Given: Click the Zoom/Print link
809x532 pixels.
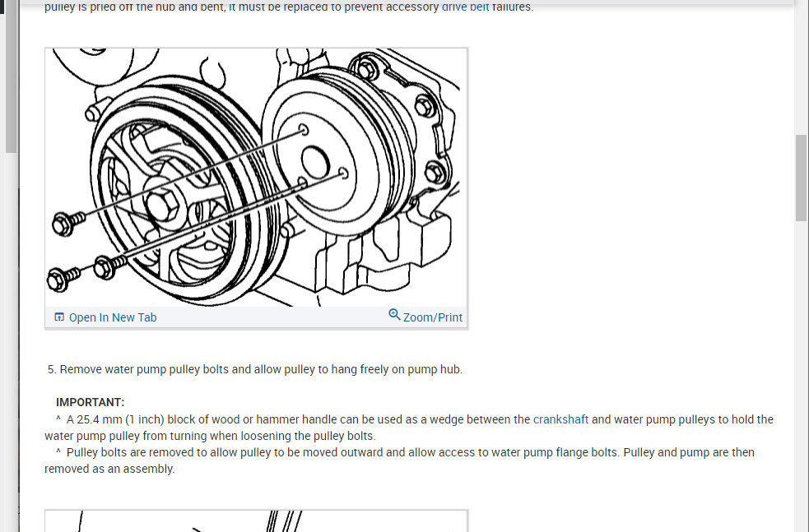Looking at the screenshot, I should click(432, 317).
